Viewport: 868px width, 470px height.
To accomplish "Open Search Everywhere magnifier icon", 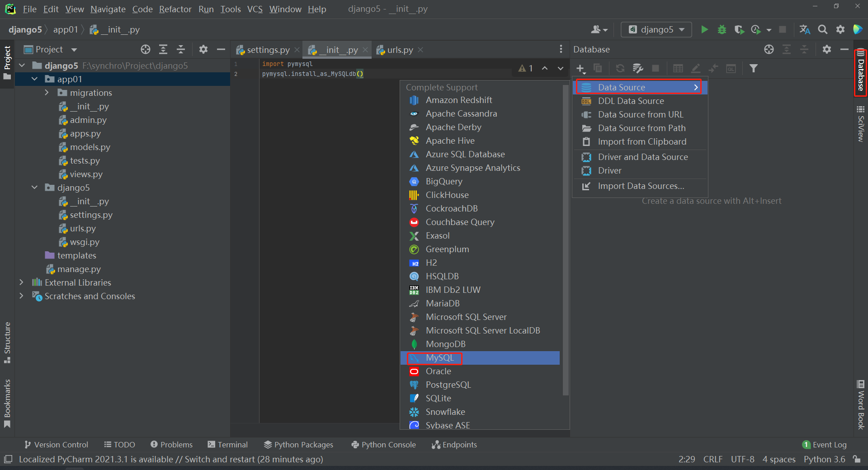I will pos(823,30).
